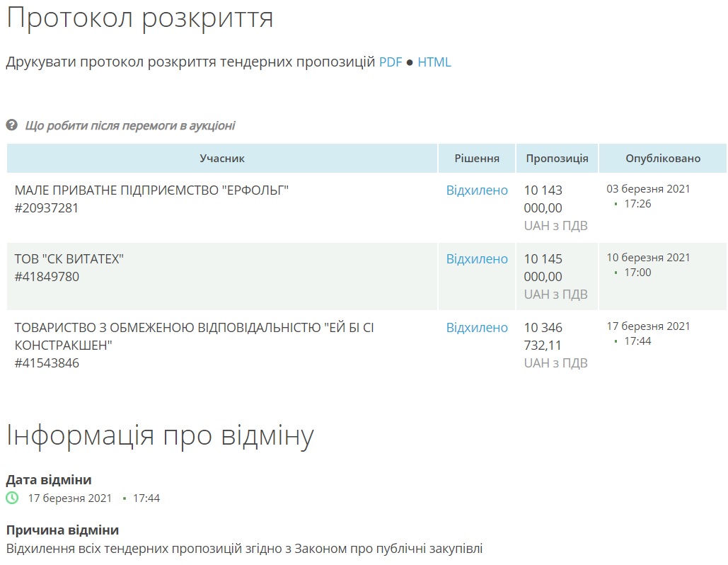Screen dimensions: 728x565
Task: Click the green clock icon by cancellation date
Action: [x=12, y=498]
